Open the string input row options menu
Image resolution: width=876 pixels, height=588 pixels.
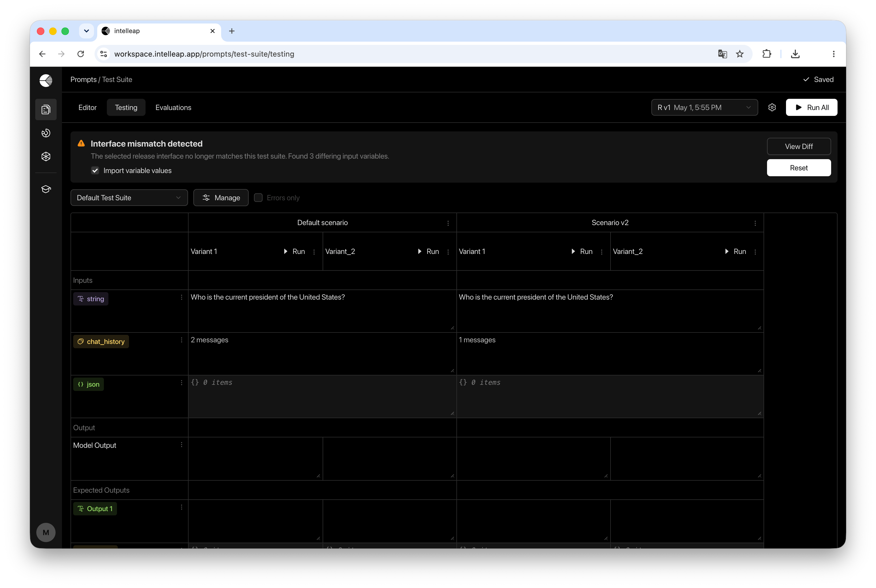(182, 297)
